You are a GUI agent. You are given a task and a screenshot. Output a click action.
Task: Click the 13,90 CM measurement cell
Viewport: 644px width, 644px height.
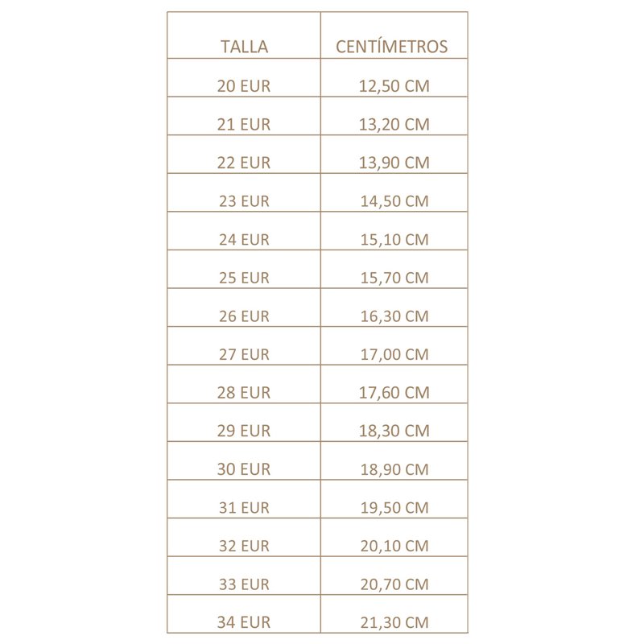(394, 163)
